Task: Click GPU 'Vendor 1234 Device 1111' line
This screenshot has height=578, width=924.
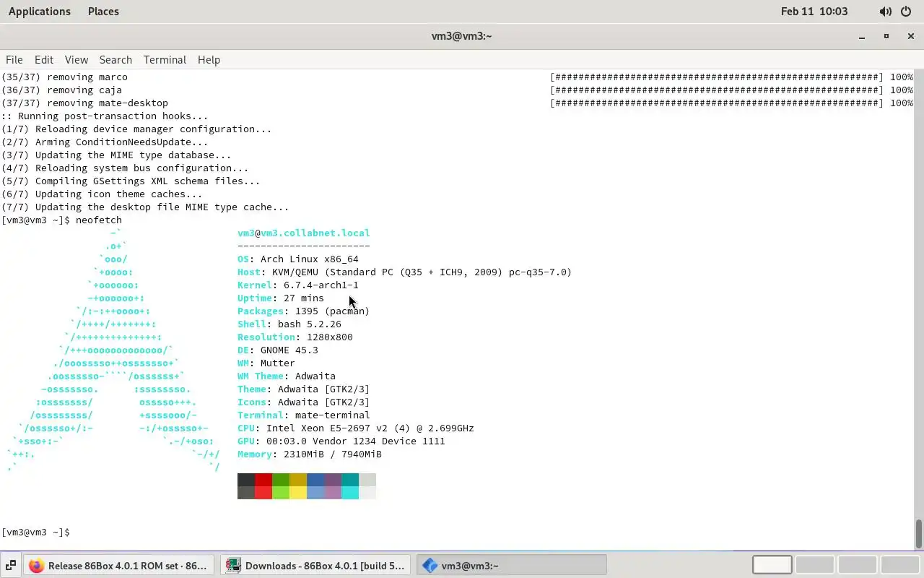Action: pos(341,441)
